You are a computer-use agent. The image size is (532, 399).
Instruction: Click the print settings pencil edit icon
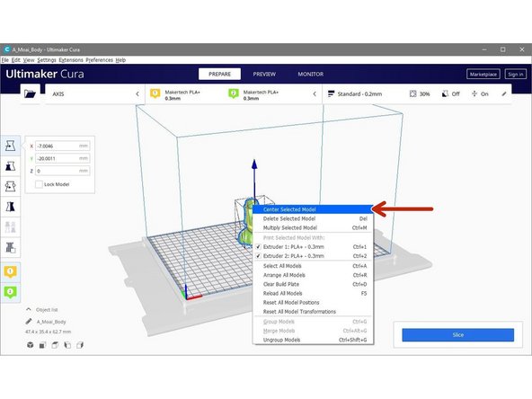pyautogui.click(x=504, y=94)
